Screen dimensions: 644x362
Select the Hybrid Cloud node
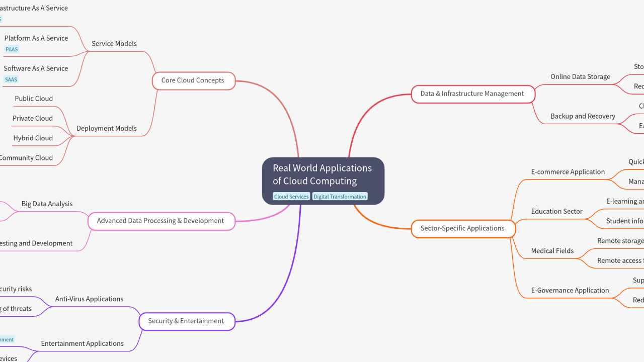click(x=33, y=138)
